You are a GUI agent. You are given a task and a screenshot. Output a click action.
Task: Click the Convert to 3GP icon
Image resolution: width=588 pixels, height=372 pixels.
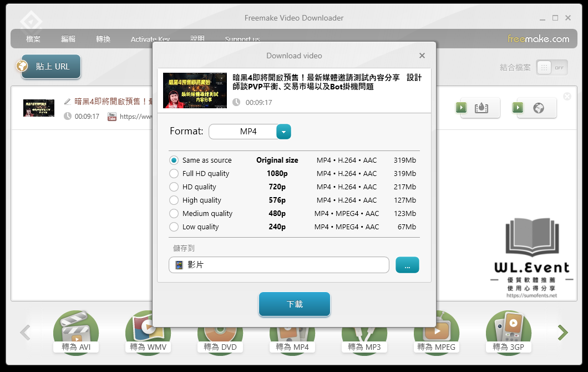(x=509, y=332)
